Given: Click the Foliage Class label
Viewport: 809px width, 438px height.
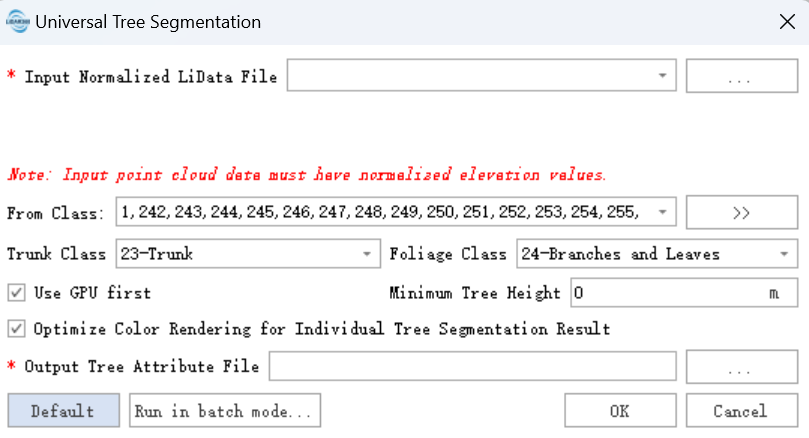Looking at the screenshot, I should (x=448, y=254).
